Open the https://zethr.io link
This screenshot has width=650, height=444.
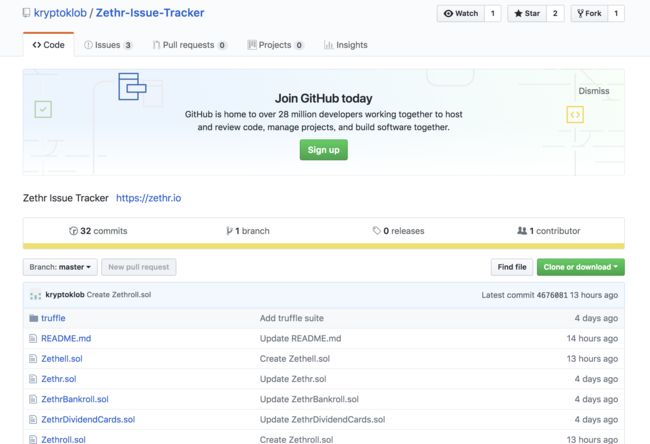point(148,198)
